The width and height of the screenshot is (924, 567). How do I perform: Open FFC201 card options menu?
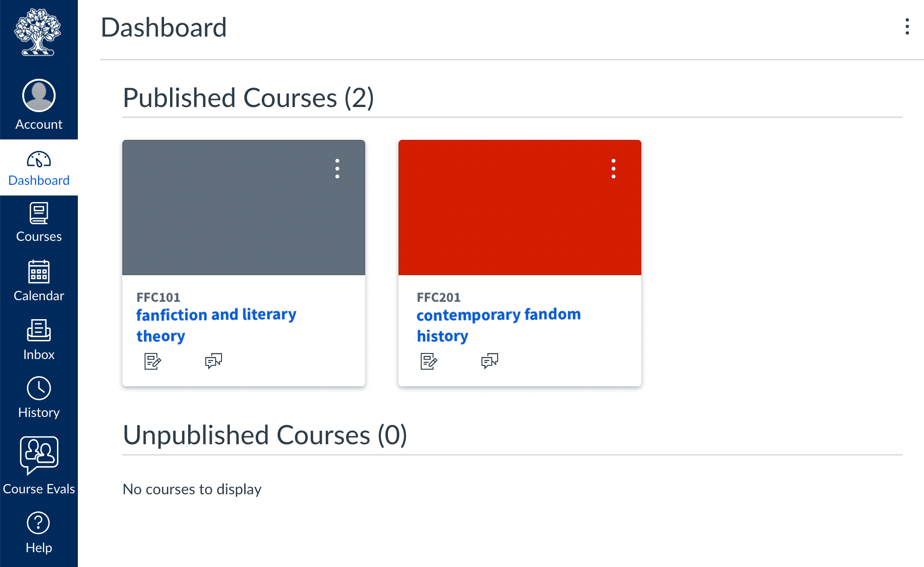(x=614, y=169)
